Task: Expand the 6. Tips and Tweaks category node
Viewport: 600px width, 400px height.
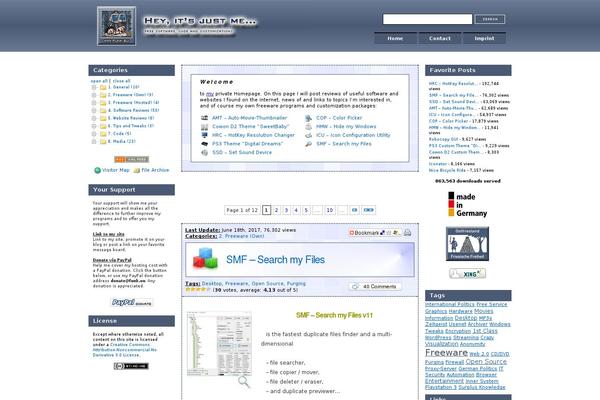Action: click(x=94, y=126)
